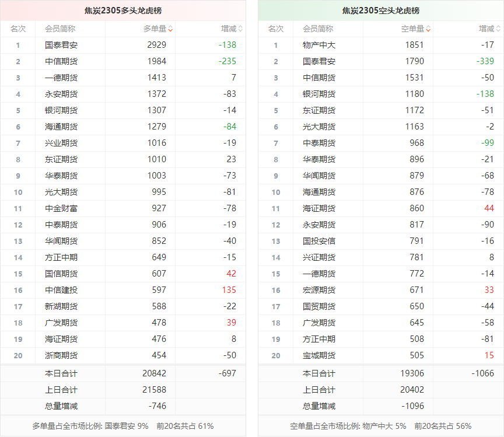Select 宝城期货 in the short ranking
504x437 pixels.
coord(318,355)
